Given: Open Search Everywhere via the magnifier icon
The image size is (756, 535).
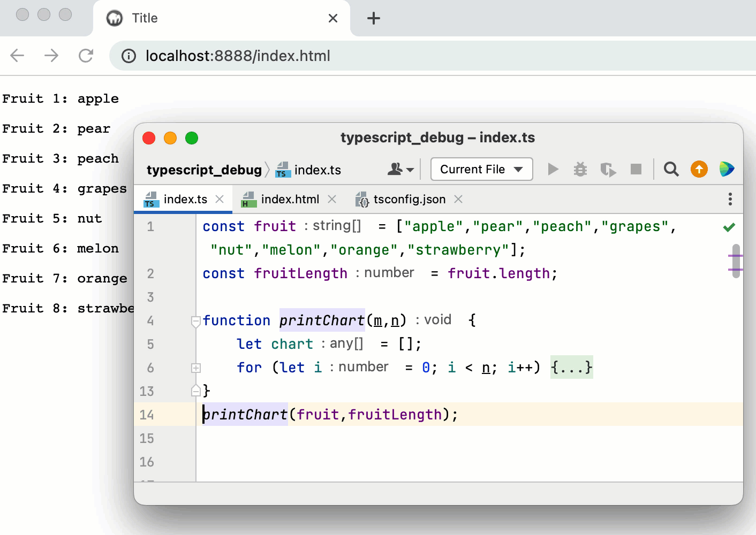Looking at the screenshot, I should pos(671,169).
